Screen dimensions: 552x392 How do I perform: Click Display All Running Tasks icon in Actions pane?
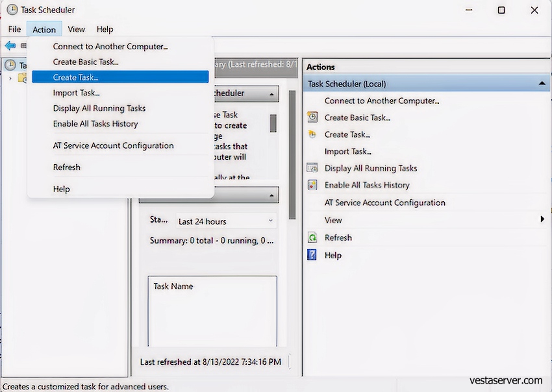(x=312, y=168)
